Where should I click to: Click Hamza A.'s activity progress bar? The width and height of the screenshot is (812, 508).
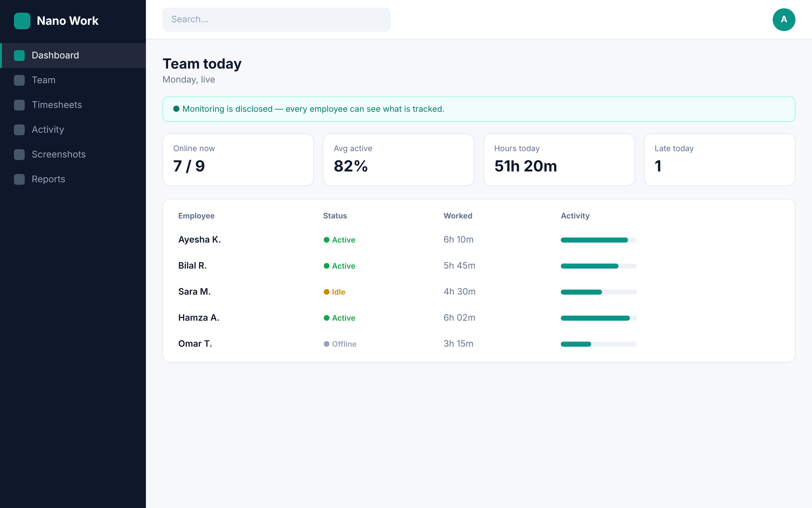[x=599, y=318]
